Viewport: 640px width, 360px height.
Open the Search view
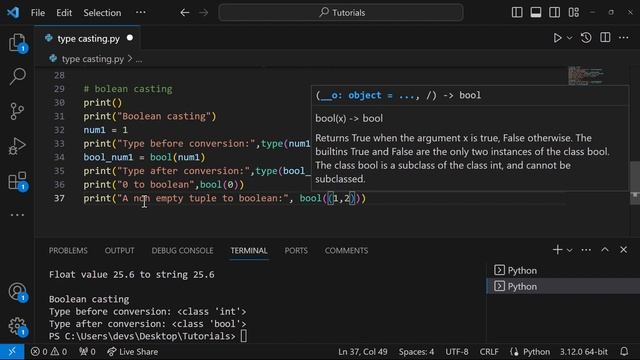click(17, 76)
